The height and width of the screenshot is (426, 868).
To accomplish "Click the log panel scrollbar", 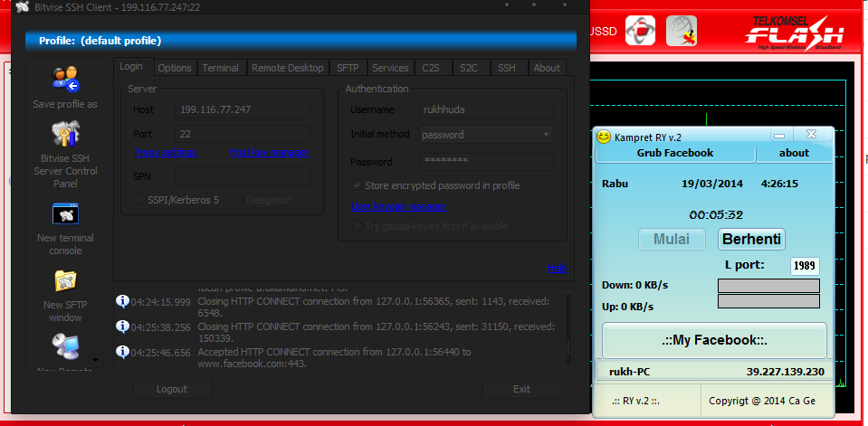I will (568, 328).
